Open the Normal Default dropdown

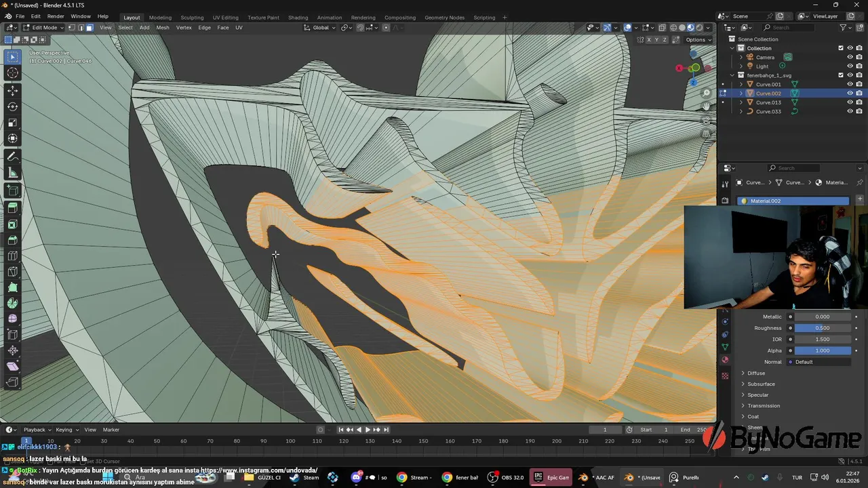pos(823,362)
